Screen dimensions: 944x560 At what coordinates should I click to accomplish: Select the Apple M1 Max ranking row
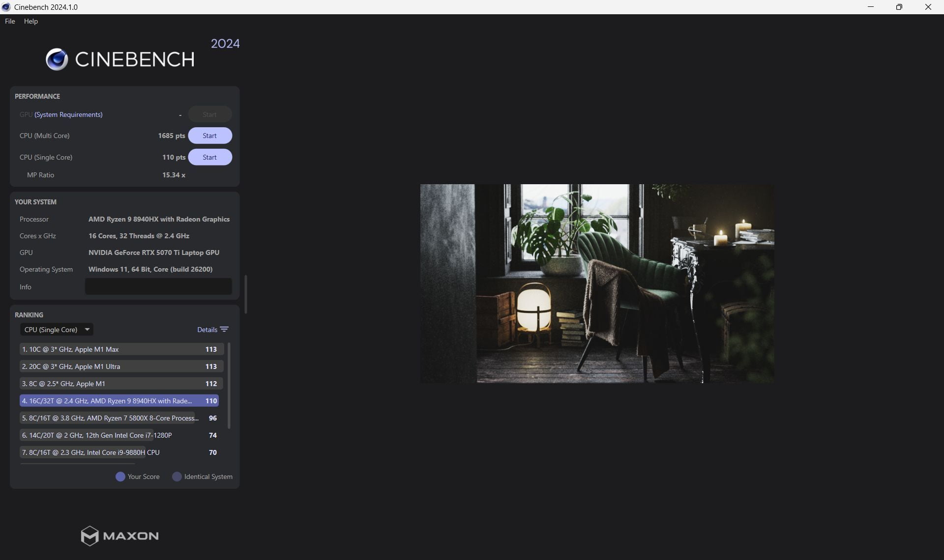point(121,349)
